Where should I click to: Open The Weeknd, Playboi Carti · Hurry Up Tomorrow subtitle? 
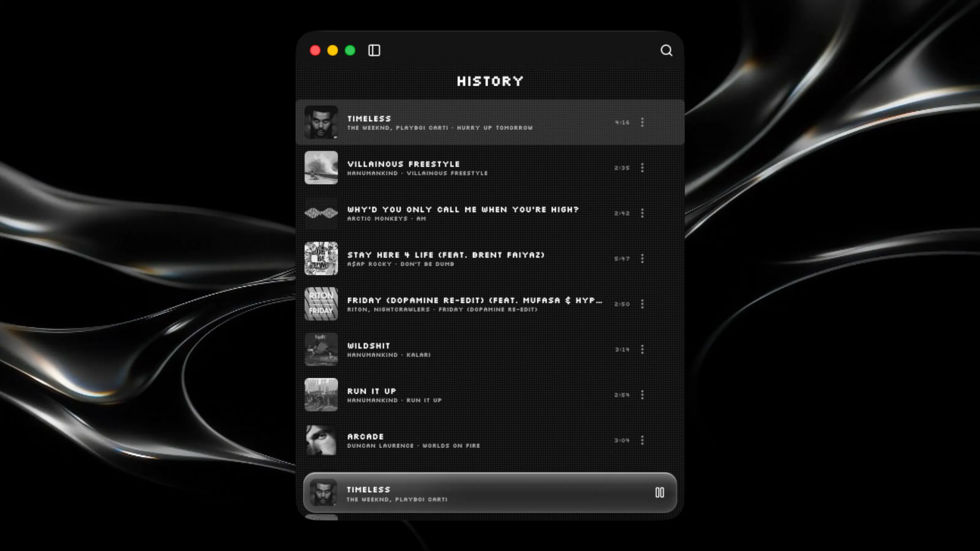point(440,128)
